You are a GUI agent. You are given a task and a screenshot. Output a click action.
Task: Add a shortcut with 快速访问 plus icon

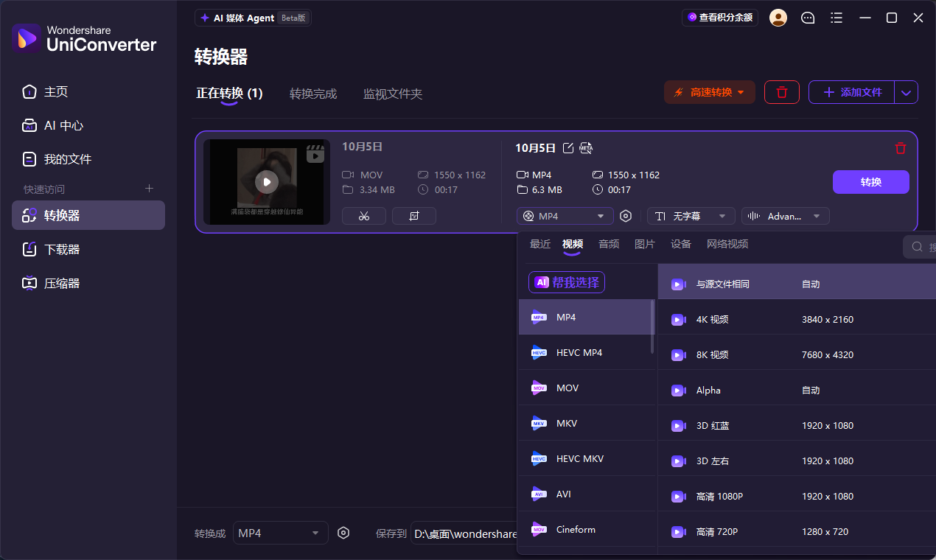pyautogui.click(x=150, y=189)
